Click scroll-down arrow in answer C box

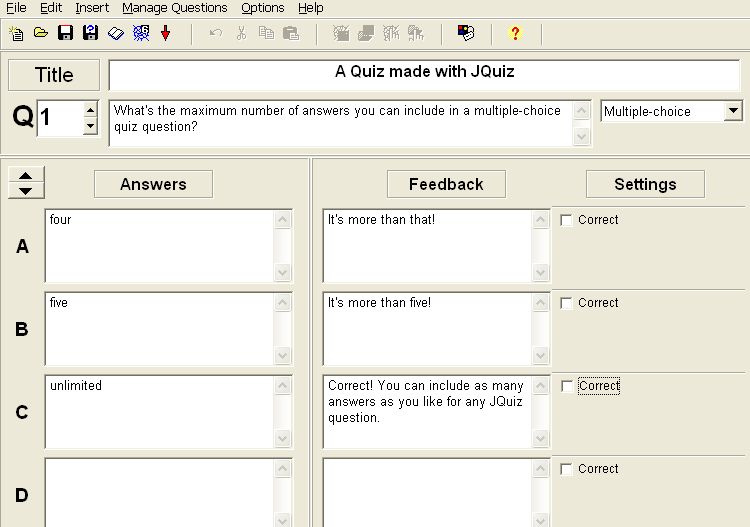click(283, 439)
